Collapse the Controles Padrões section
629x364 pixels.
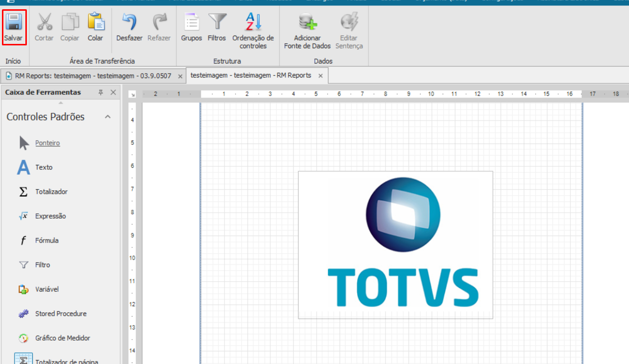click(x=108, y=117)
